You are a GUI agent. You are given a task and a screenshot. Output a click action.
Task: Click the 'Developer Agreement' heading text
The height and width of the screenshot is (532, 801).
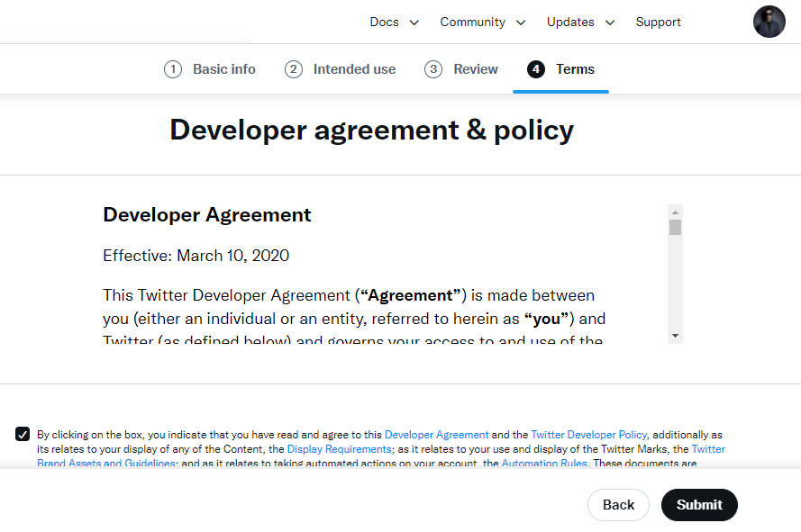point(207,215)
